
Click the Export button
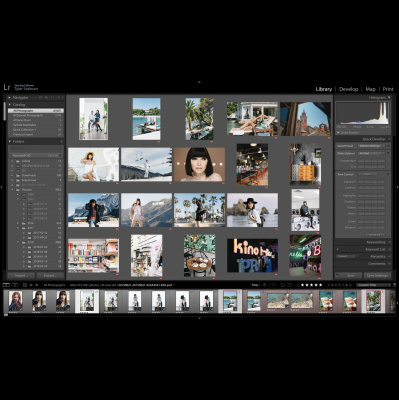coord(50,276)
